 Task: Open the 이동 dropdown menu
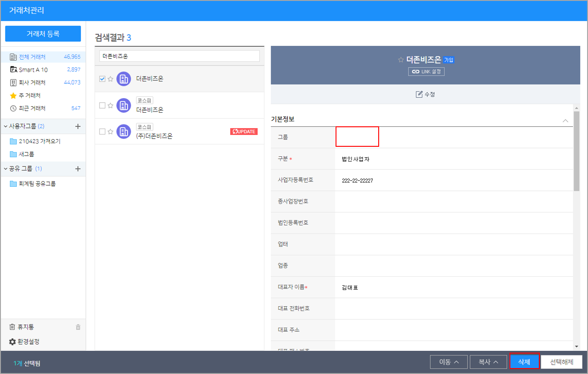[x=448, y=362]
